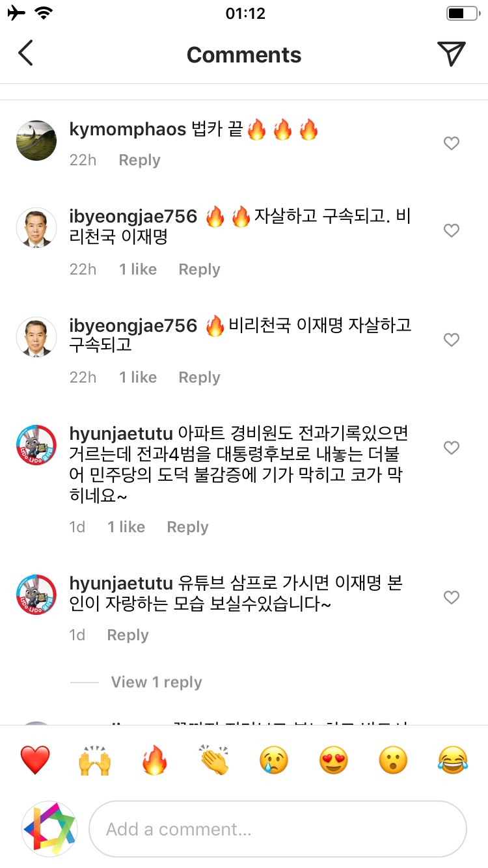Like the kymomphaos comment
Screen dimensions: 488x868
pos(452,143)
